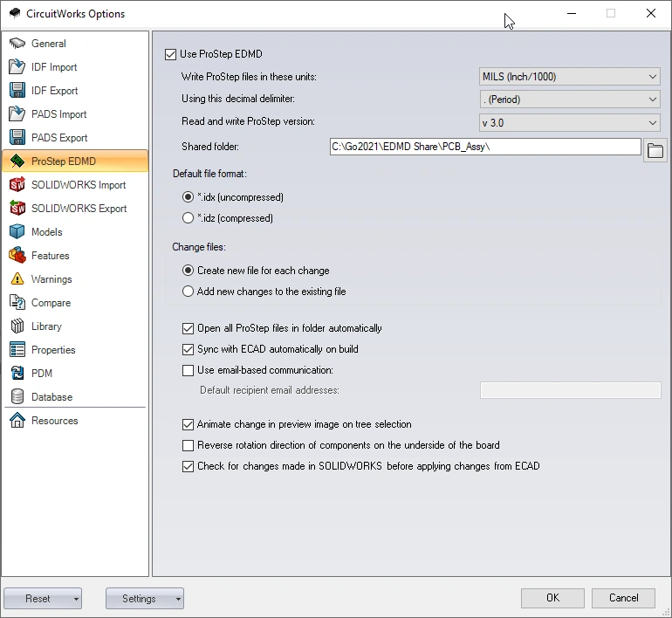Enable email-based communication checkbox
The height and width of the screenshot is (618, 672).
pyautogui.click(x=189, y=370)
